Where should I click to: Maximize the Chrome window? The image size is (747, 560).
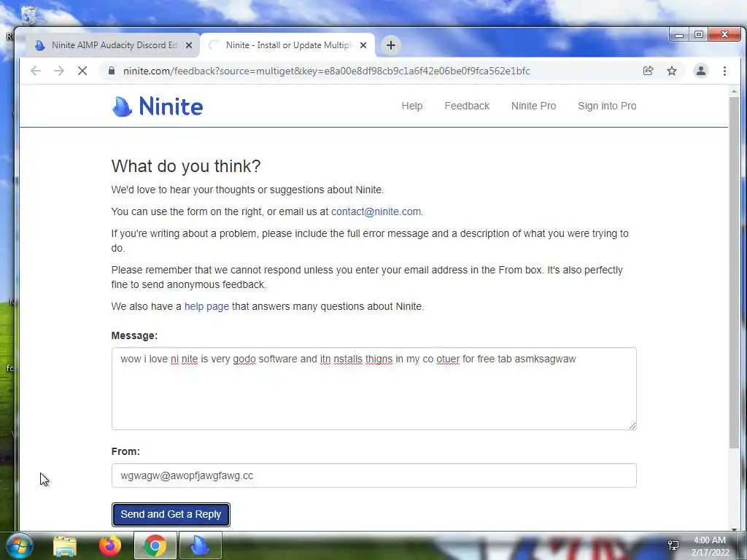click(x=698, y=35)
